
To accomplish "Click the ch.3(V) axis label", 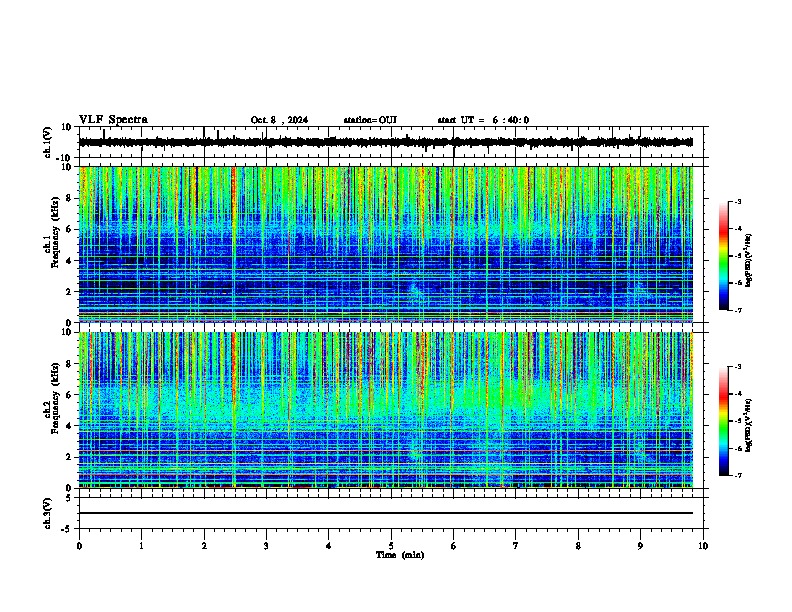I will (x=48, y=513).
